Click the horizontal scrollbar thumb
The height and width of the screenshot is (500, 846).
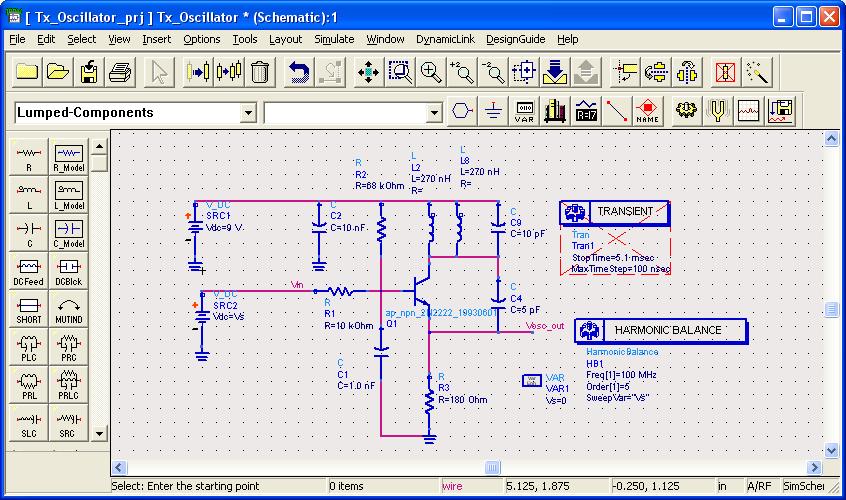[492, 467]
